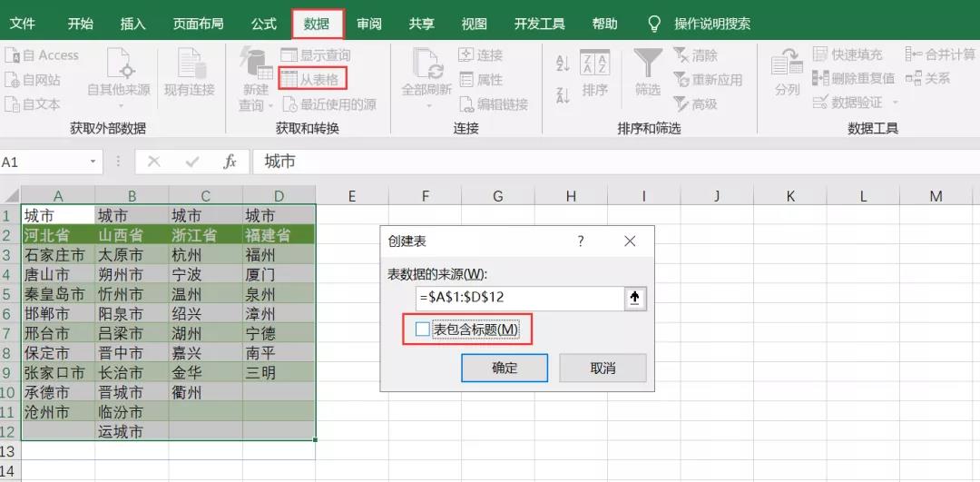Image resolution: width=980 pixels, height=482 pixels.
Task: Switch to the 帮助 tab
Action: (x=604, y=24)
